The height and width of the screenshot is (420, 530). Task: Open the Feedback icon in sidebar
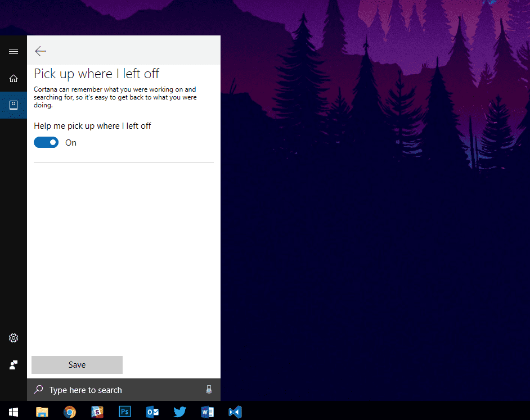click(x=14, y=365)
